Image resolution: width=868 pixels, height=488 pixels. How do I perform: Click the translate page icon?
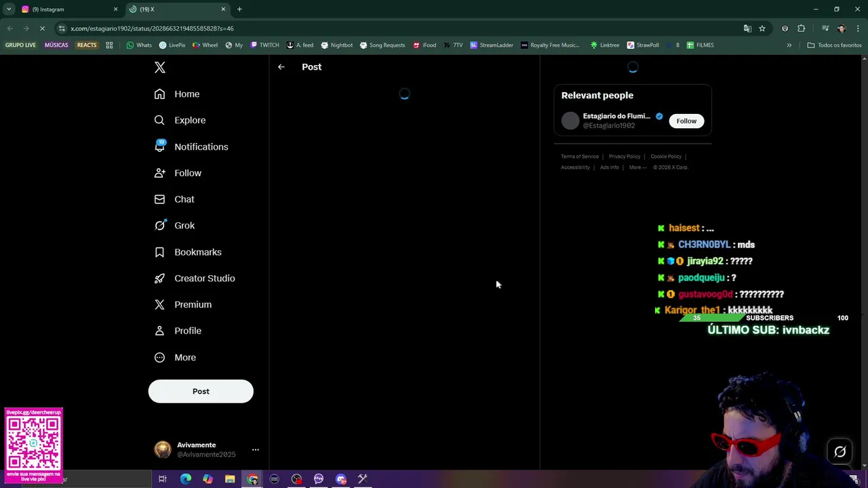pyautogui.click(x=747, y=28)
